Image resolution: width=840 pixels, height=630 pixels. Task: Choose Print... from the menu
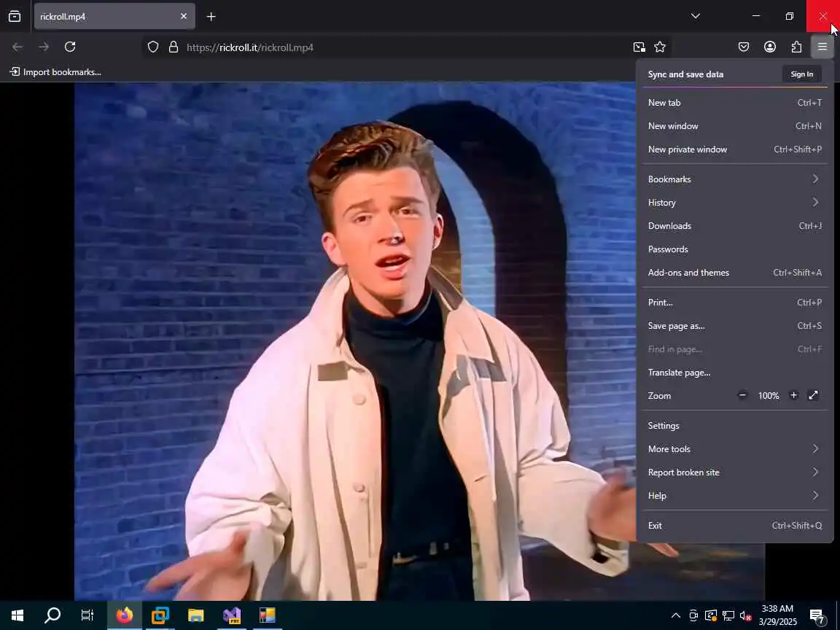pos(734,302)
